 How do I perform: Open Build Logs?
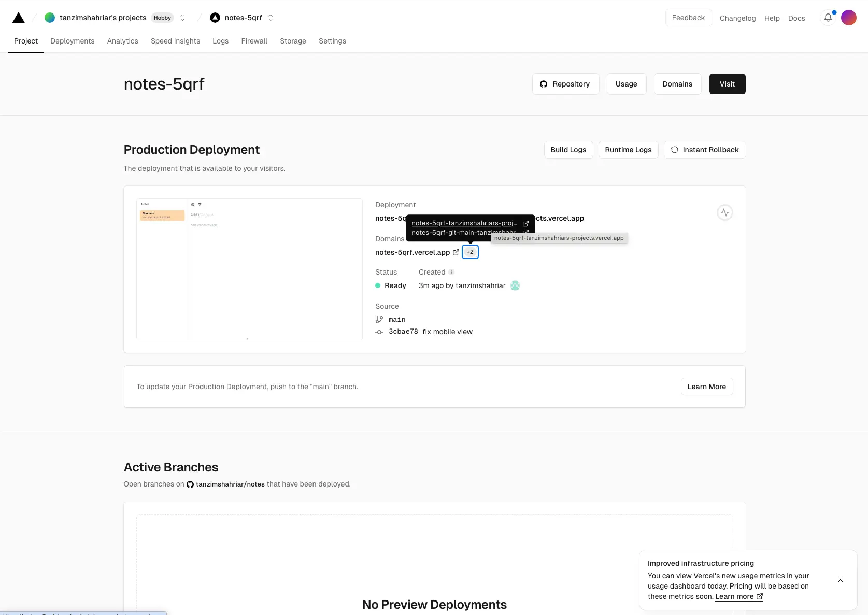coord(568,150)
